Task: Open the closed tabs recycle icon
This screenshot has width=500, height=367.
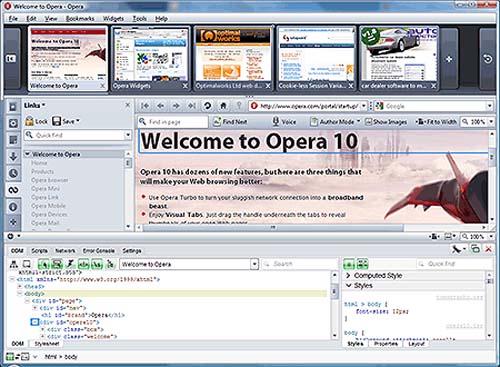Action: coord(487,59)
